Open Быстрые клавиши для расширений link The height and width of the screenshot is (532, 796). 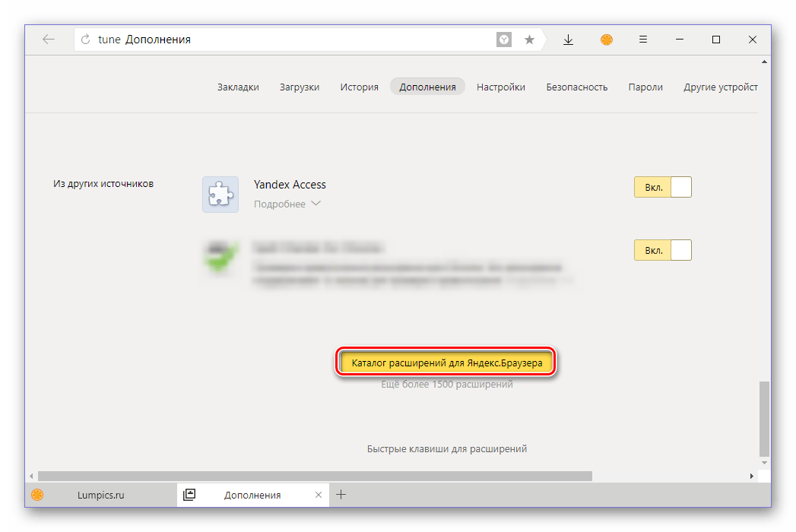tap(447, 448)
